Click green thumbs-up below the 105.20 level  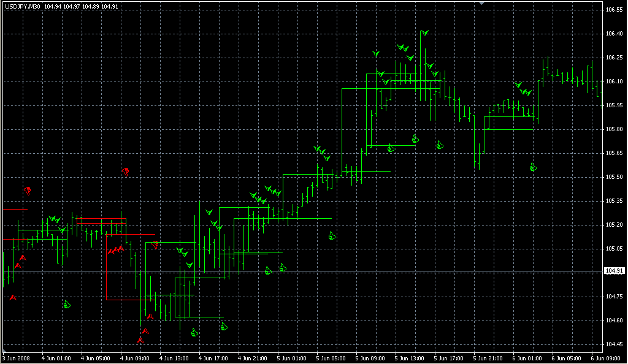(332, 235)
